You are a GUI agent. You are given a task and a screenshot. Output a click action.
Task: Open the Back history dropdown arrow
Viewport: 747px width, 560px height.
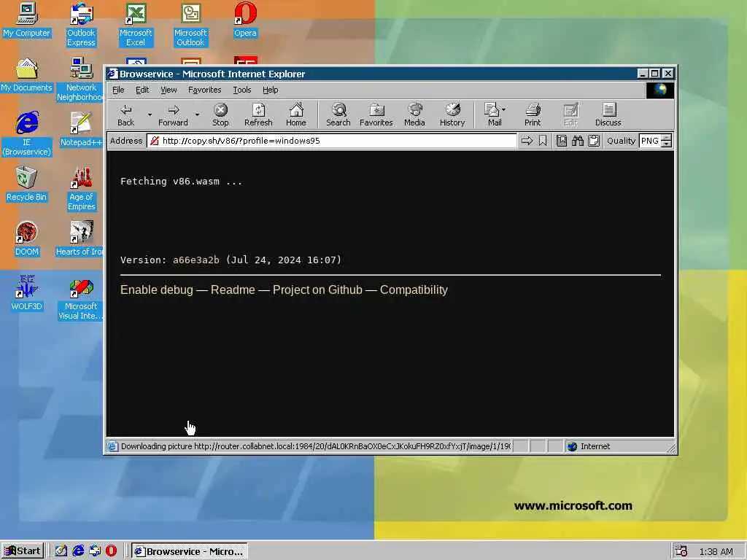point(149,114)
